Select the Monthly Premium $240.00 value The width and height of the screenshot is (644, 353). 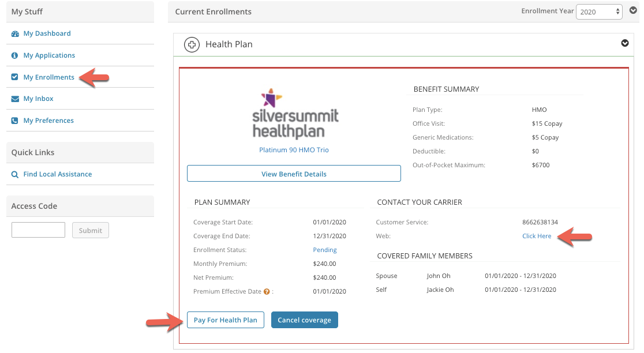pos(324,264)
